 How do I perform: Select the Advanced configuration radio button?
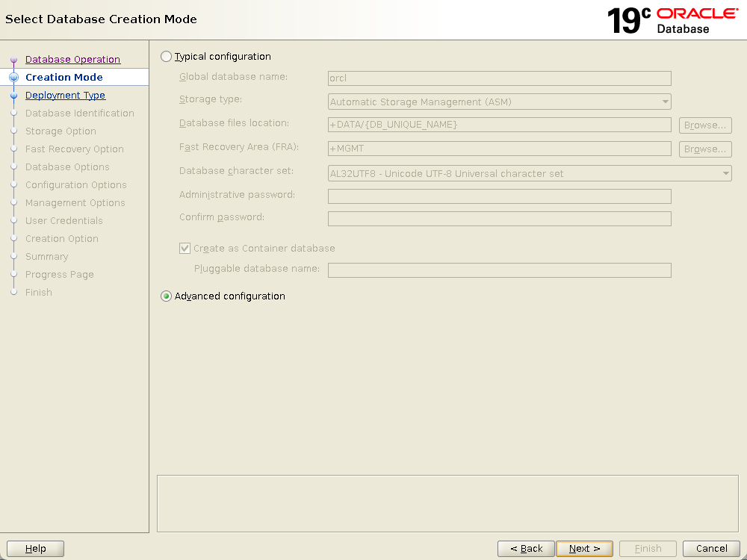click(167, 296)
